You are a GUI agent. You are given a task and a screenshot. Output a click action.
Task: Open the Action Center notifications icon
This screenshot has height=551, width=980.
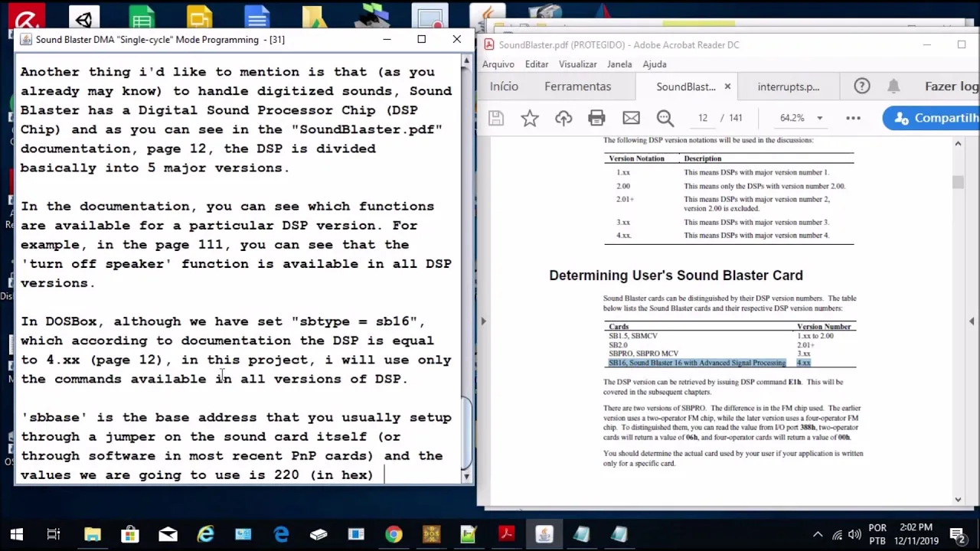click(958, 534)
